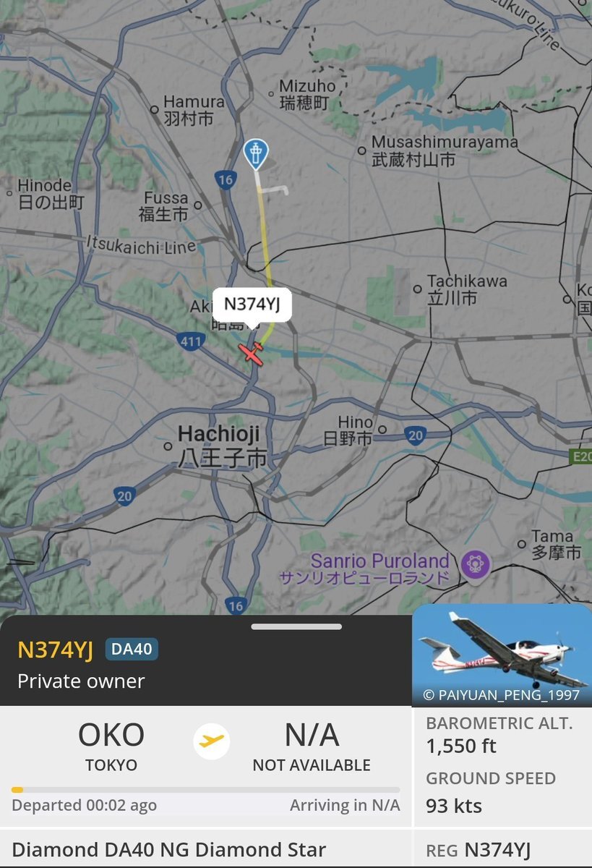Tap the N374YJ callsign label bubble
Screen dimensions: 592x868
(x=252, y=304)
